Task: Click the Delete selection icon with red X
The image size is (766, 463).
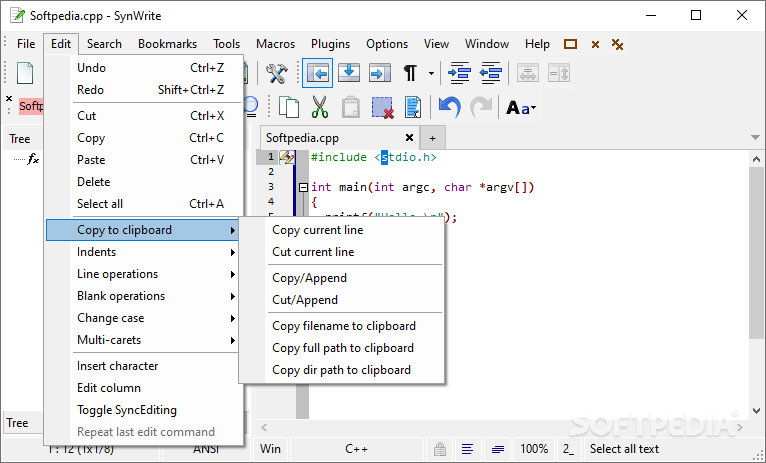Action: [382, 107]
